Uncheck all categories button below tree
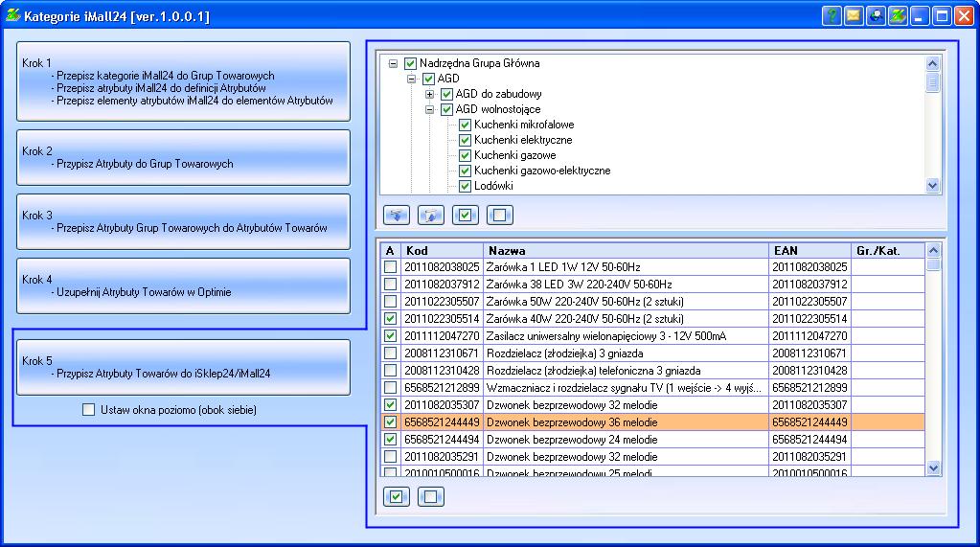Image resolution: width=980 pixels, height=547 pixels. point(500,215)
